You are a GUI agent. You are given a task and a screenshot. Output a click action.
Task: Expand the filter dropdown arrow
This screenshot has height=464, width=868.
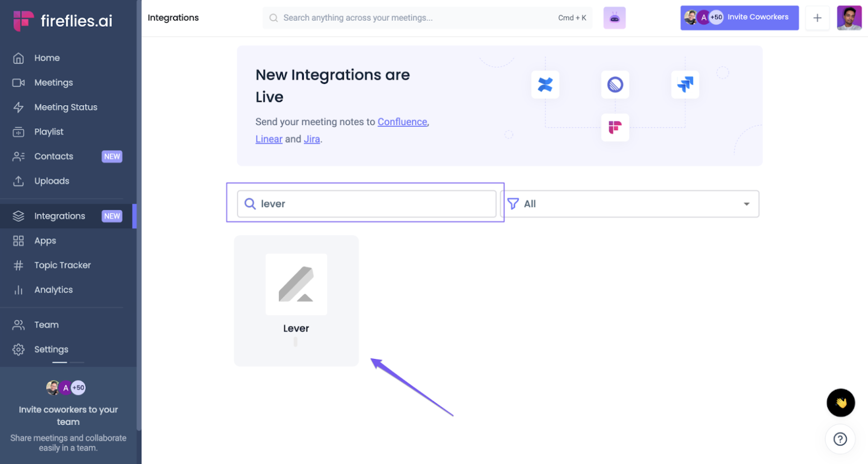coord(747,204)
